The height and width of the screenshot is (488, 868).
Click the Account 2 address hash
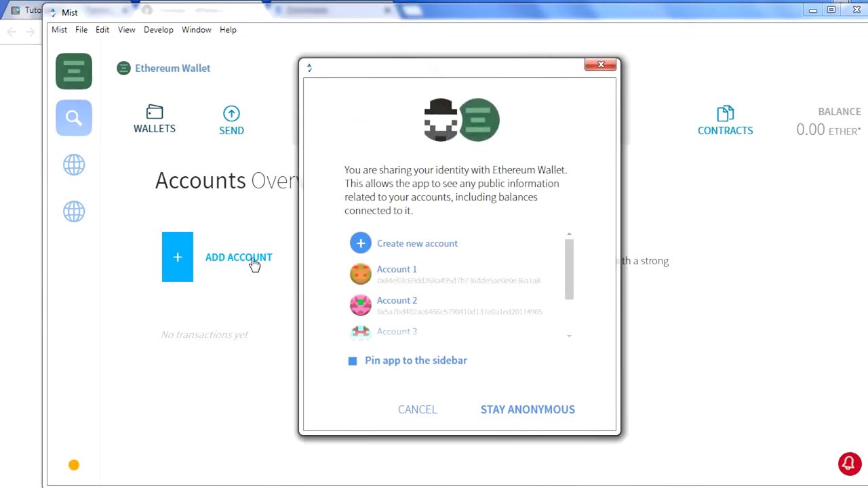coord(459,312)
